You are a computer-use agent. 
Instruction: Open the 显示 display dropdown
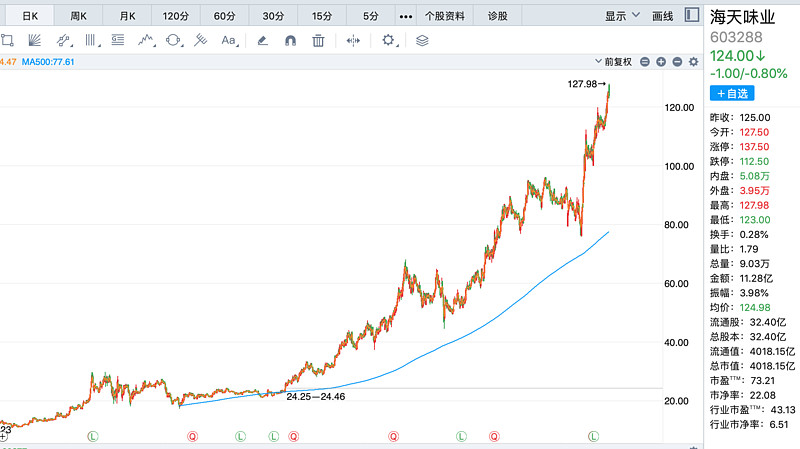pyautogui.click(x=620, y=16)
